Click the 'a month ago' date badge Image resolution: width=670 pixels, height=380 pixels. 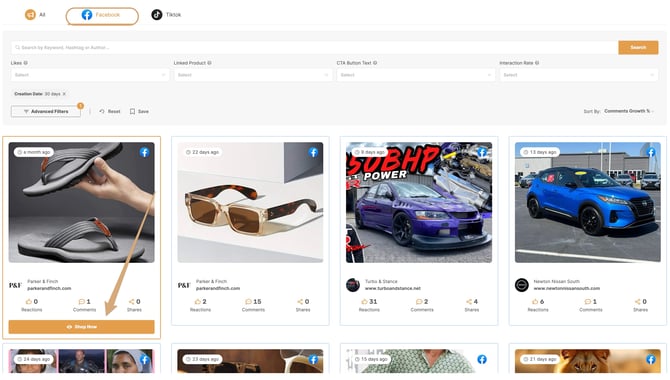pos(34,152)
